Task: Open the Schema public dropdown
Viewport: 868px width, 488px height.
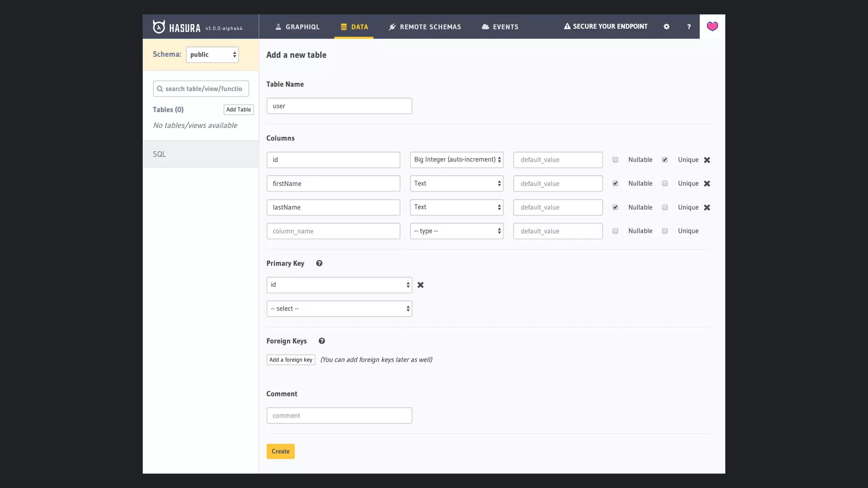Action: (212, 55)
